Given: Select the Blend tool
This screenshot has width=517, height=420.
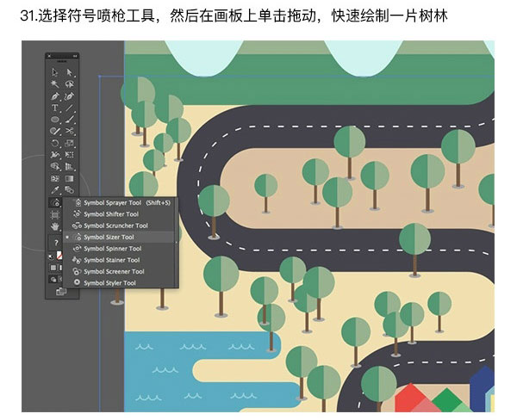Looking at the screenshot, I should (69, 190).
